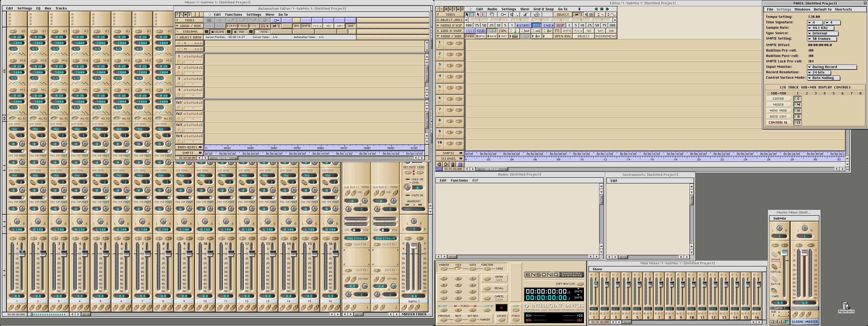Click the OBJECT open bin button
This screenshot has height=326, width=868.
coord(584,36)
